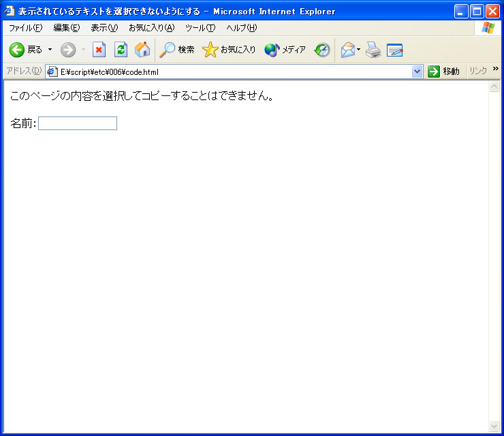Expand the Links toolbar chevron

[x=496, y=69]
